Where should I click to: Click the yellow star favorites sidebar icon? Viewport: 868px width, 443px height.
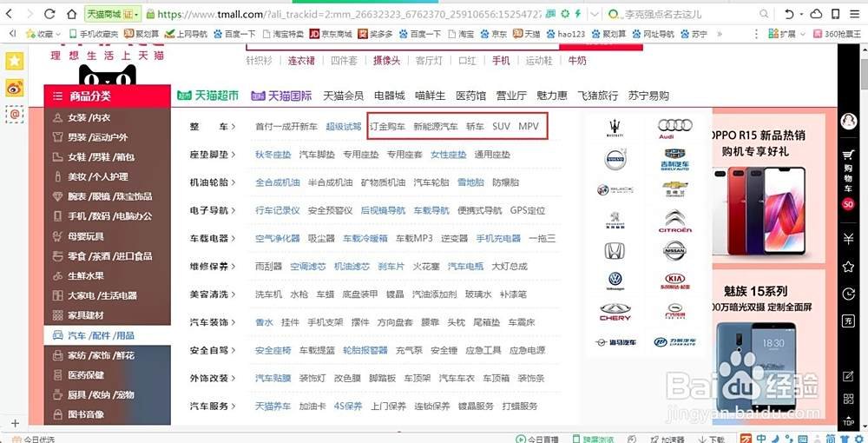[x=15, y=61]
